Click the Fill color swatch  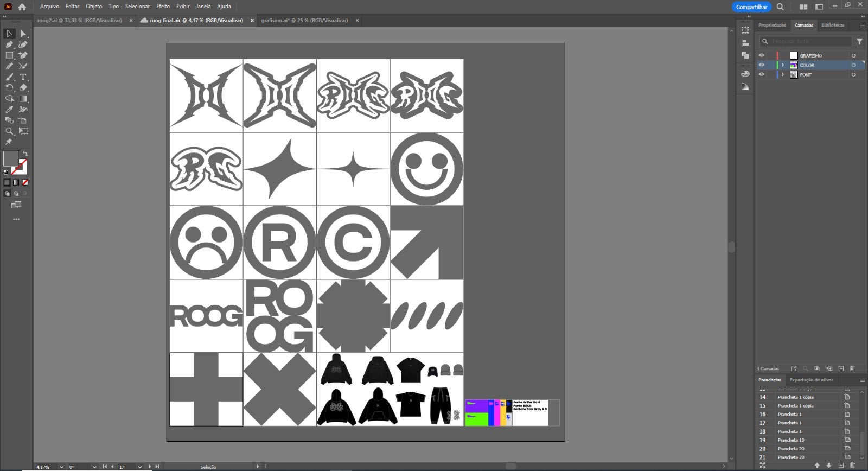point(11,158)
